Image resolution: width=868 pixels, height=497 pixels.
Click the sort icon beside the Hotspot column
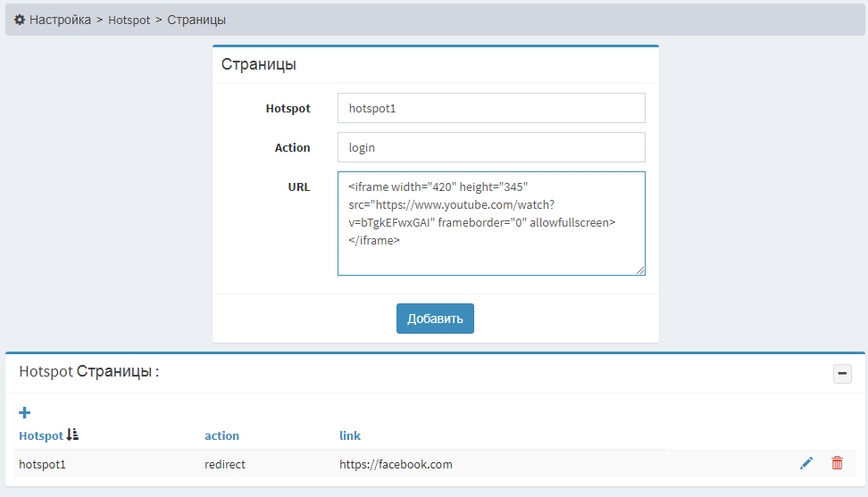(73, 435)
